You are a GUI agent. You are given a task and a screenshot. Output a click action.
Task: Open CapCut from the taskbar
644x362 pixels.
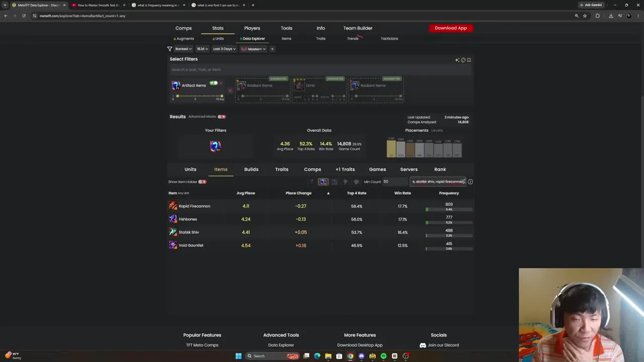click(x=394, y=356)
